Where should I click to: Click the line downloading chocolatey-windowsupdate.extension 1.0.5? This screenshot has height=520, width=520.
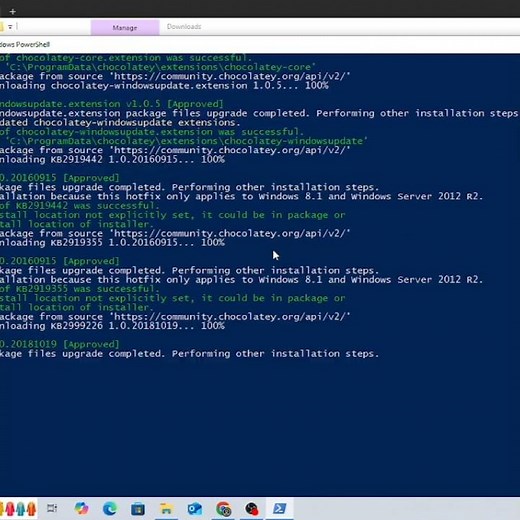[164, 86]
